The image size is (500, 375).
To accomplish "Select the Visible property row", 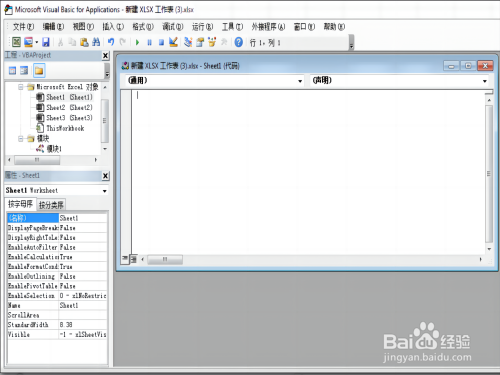I will (x=57, y=334).
